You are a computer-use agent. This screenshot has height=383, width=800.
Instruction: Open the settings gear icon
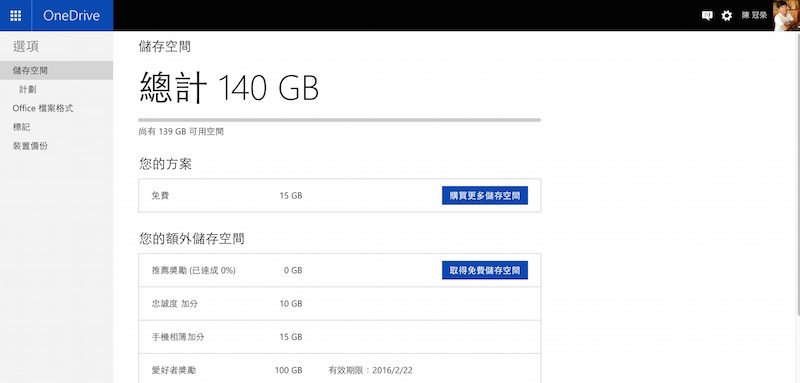pyautogui.click(x=727, y=16)
